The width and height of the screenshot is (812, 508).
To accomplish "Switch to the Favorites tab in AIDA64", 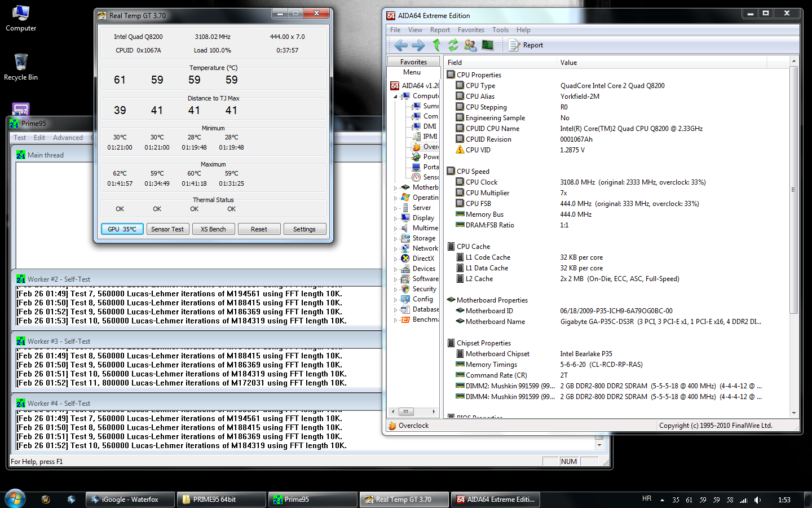I will [413, 62].
